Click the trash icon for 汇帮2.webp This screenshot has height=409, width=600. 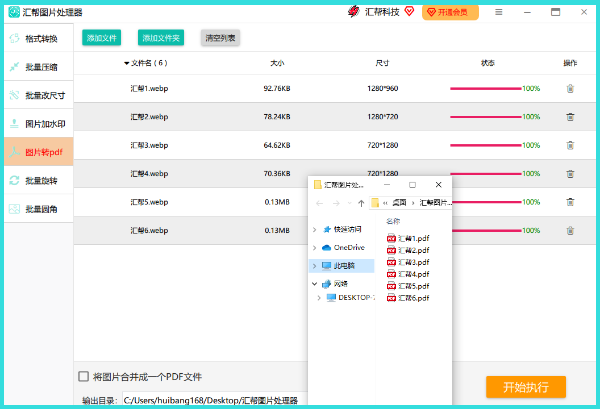[x=570, y=117]
